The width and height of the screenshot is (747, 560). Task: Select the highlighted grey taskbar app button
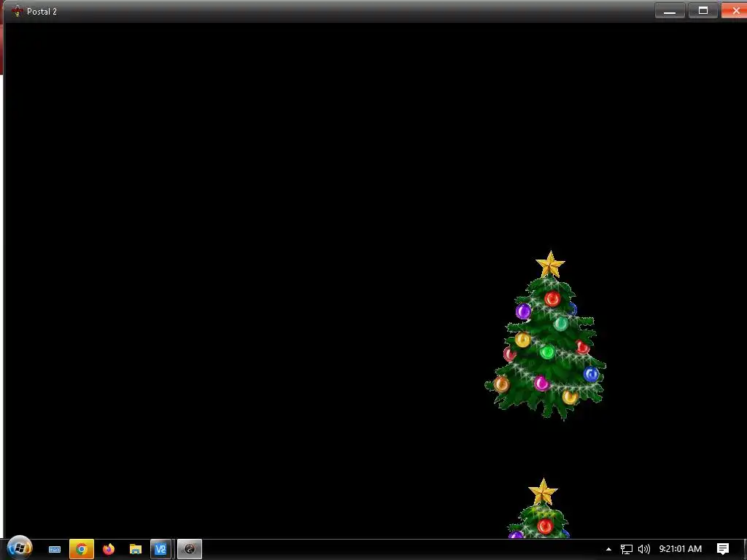click(x=190, y=550)
